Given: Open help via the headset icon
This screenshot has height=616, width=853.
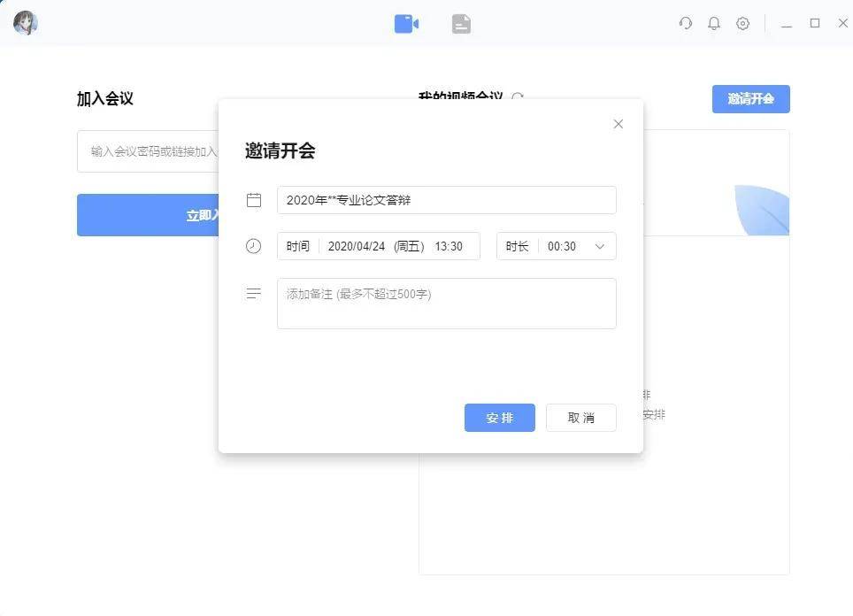Looking at the screenshot, I should [x=686, y=23].
